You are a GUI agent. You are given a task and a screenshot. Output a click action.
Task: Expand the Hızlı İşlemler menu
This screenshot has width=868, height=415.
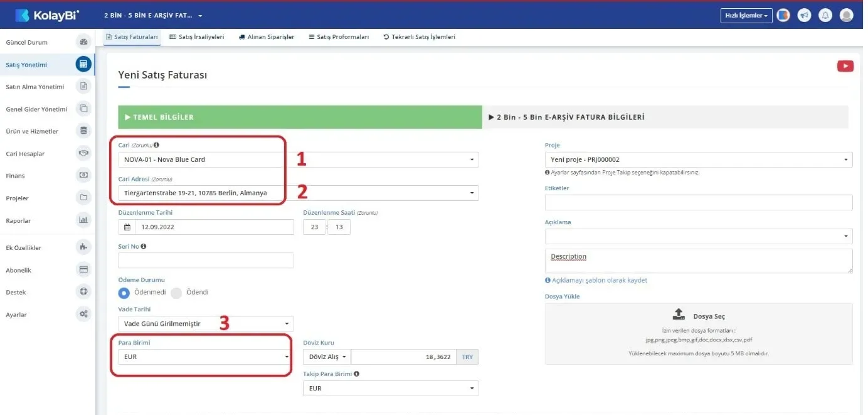(x=746, y=15)
